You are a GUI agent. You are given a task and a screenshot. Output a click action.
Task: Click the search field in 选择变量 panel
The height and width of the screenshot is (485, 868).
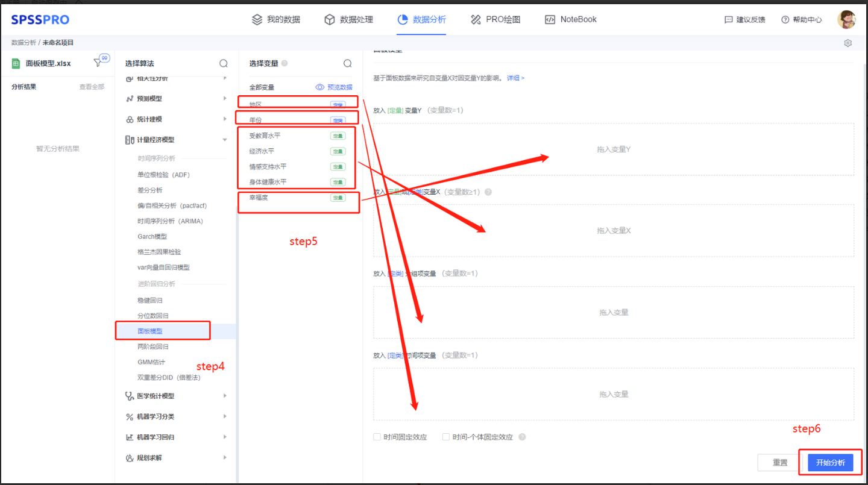pos(347,63)
